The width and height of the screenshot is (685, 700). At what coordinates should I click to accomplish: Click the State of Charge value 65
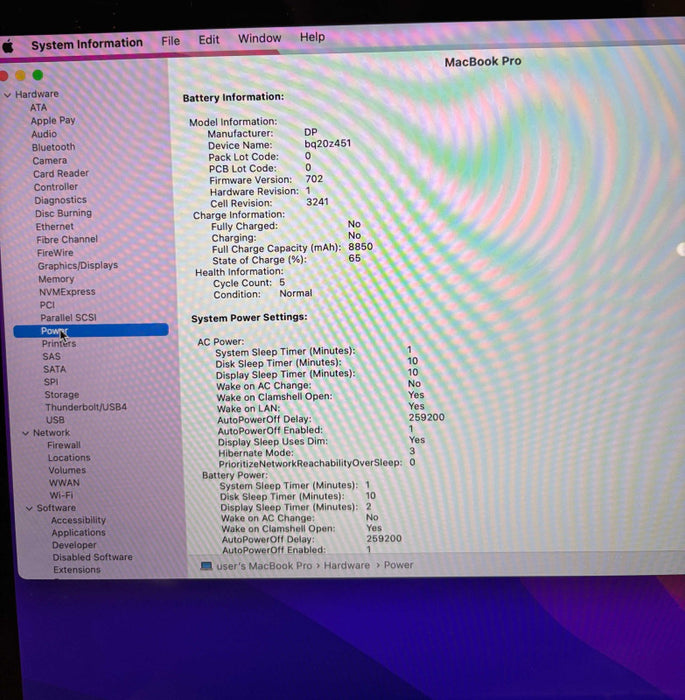pos(354,258)
